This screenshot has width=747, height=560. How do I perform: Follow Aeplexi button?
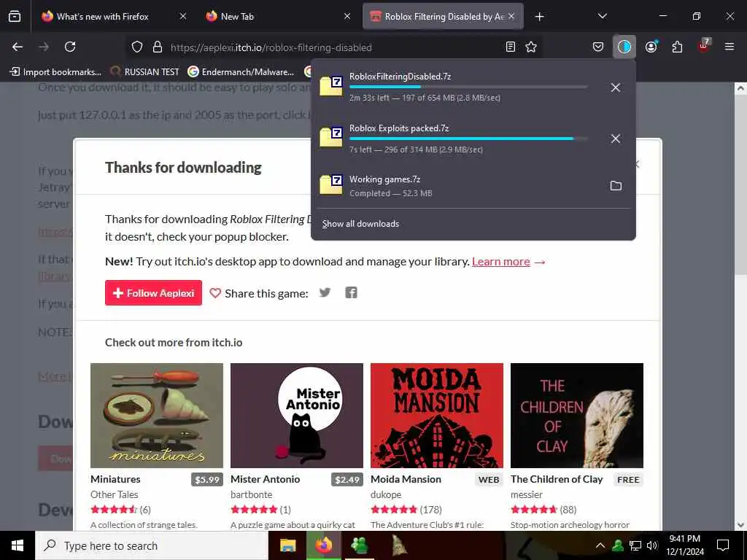click(153, 293)
